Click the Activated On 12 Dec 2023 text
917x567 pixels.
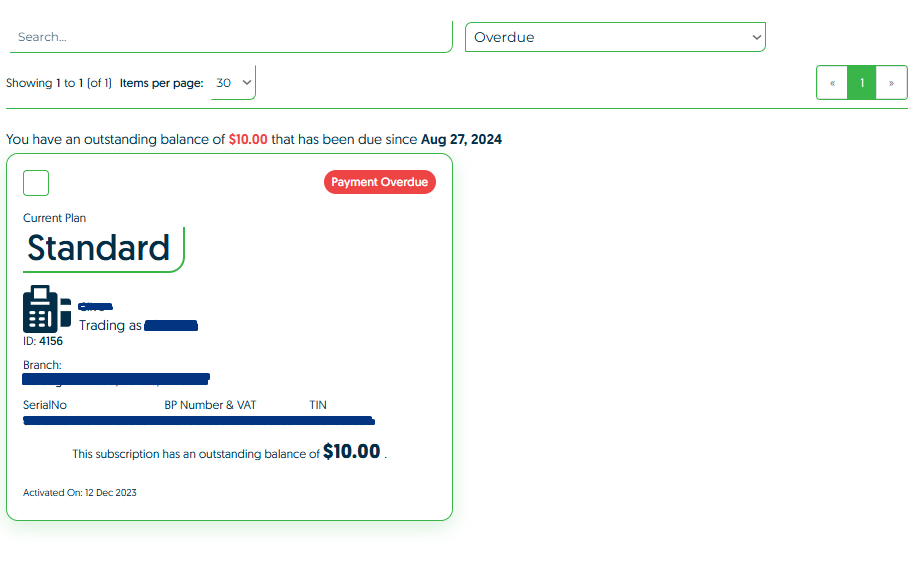(x=79, y=492)
